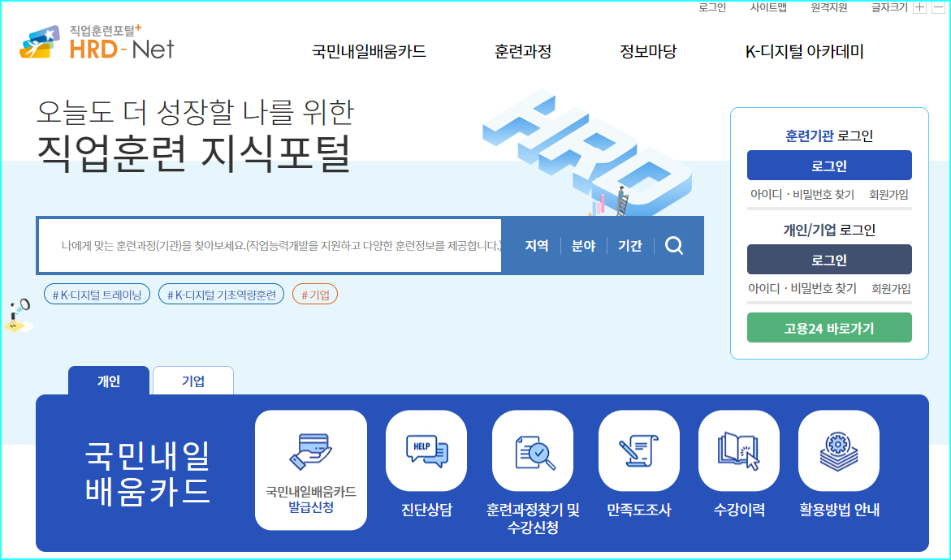
Task: Open the 진단상담 HELP chat icon
Action: click(x=426, y=451)
